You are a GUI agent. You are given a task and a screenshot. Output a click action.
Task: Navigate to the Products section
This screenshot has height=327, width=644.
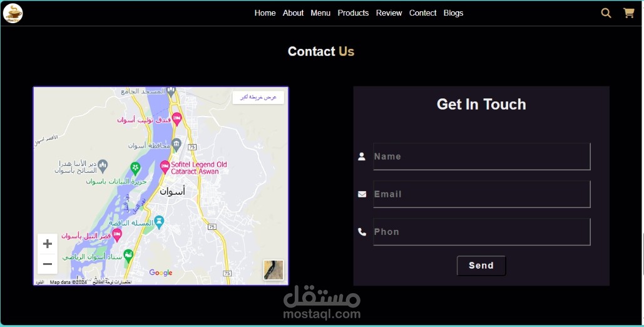click(353, 13)
